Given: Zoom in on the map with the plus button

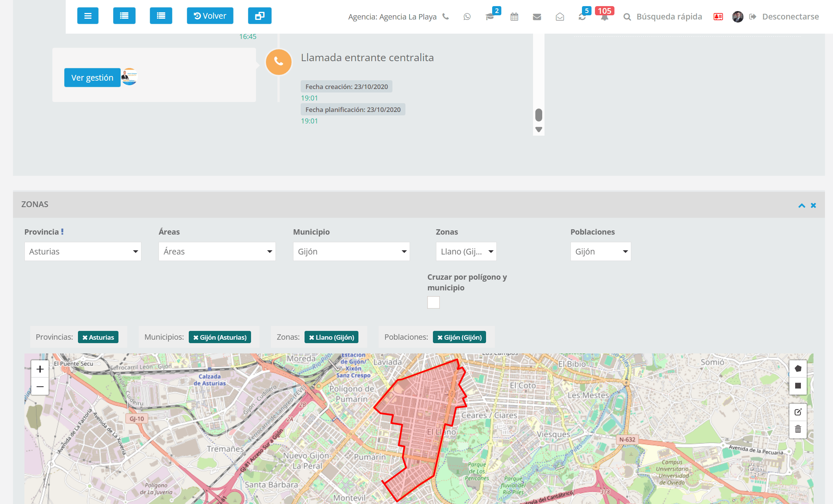Looking at the screenshot, I should point(40,369).
